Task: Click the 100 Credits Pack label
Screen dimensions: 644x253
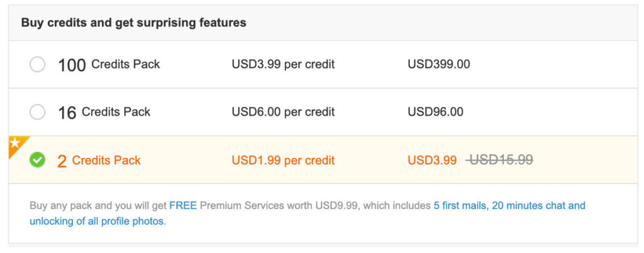Action: (x=125, y=64)
